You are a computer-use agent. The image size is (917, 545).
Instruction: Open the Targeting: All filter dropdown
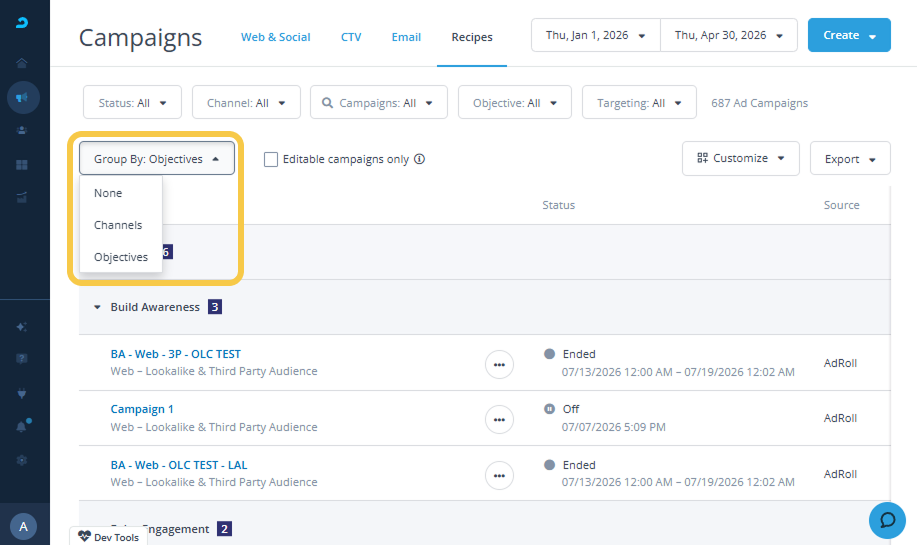pos(639,102)
